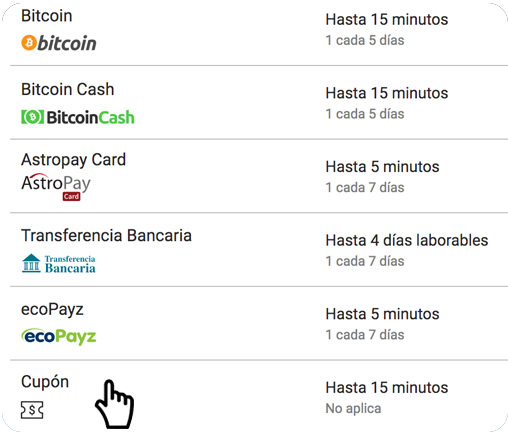Click the orange bitcoin logo
Viewport: 508px width, 434px height.
(59, 43)
